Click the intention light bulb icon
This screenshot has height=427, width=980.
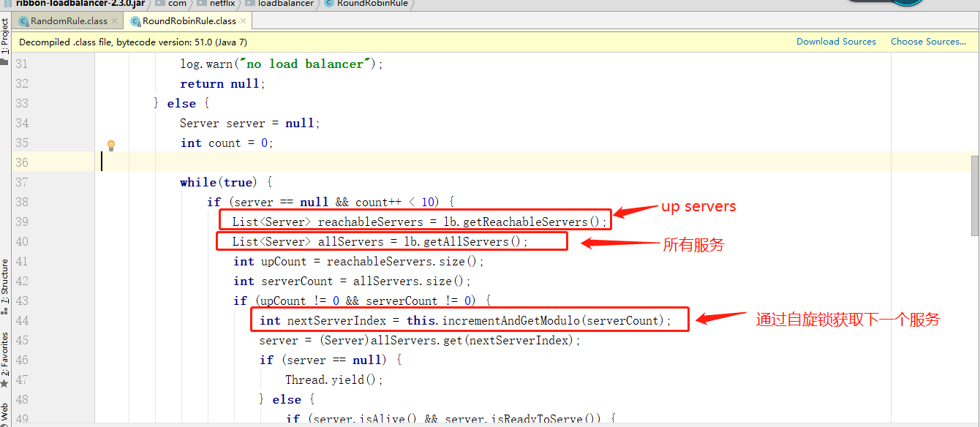coord(111,146)
